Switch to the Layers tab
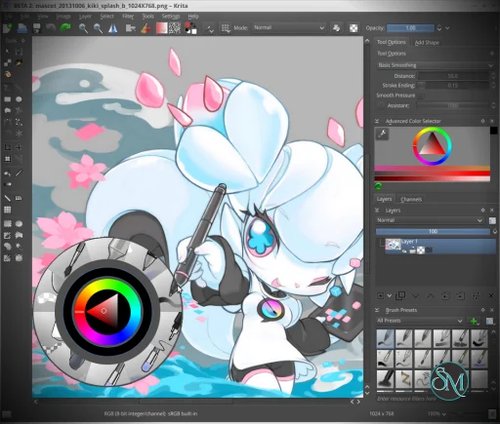 coord(384,199)
